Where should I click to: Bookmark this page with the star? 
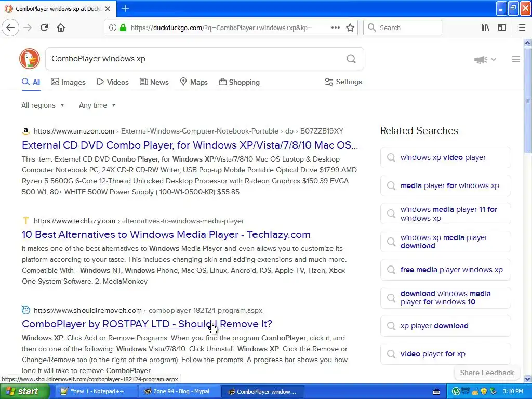350,28
